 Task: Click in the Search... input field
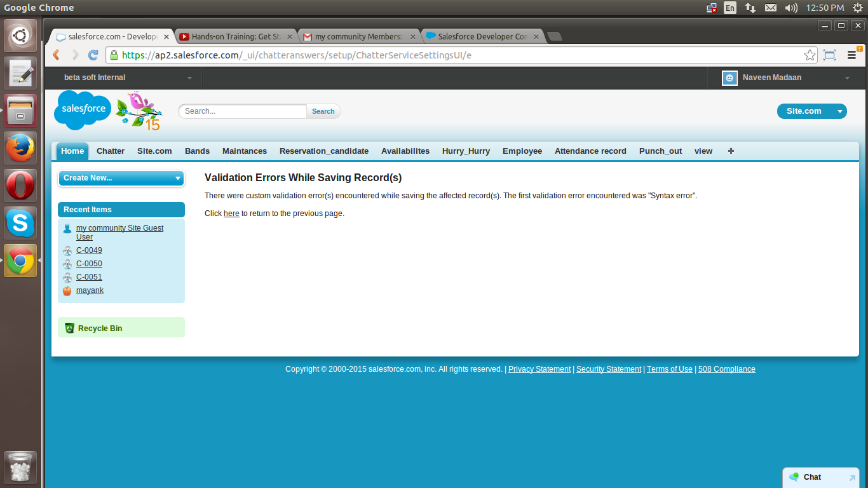click(243, 111)
